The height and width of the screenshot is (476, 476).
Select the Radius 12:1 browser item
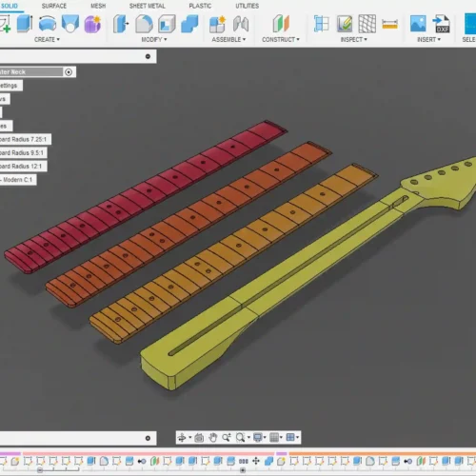click(24, 166)
